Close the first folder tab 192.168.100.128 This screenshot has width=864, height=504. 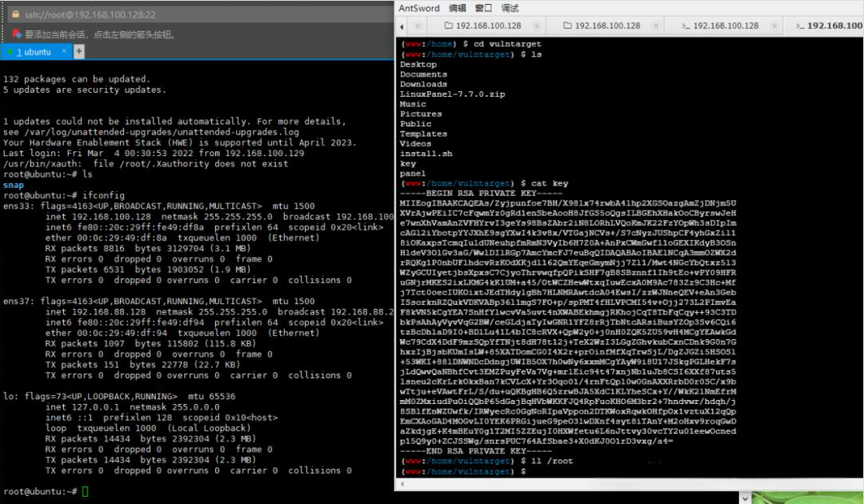[x=536, y=26]
